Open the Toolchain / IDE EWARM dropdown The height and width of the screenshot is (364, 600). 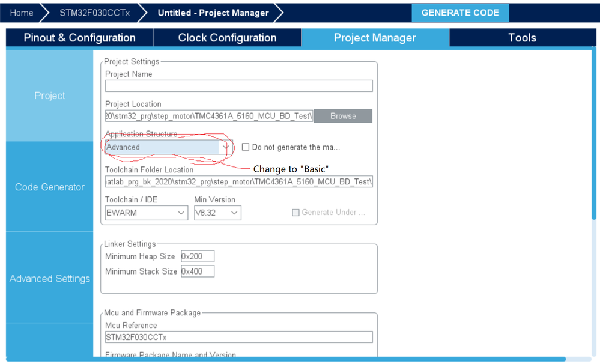(x=146, y=213)
